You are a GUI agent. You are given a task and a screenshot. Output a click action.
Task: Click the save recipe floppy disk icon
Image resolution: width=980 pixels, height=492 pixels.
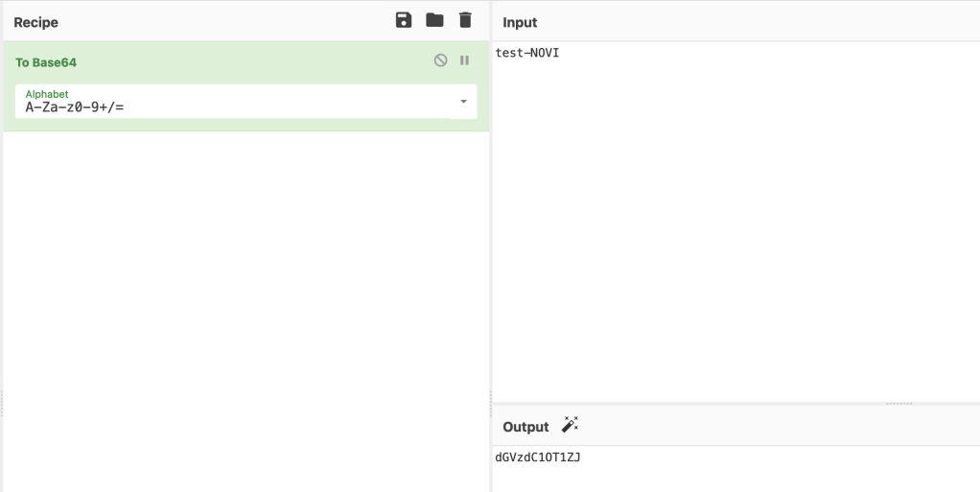[x=404, y=20]
